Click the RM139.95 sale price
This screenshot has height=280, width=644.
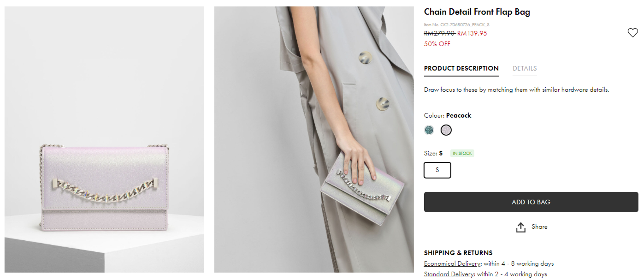tap(472, 33)
